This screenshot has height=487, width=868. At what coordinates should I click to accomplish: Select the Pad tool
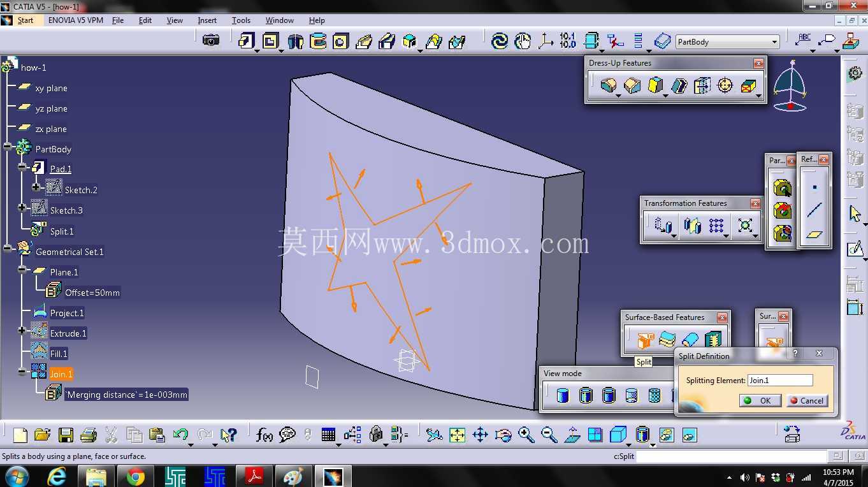point(247,41)
